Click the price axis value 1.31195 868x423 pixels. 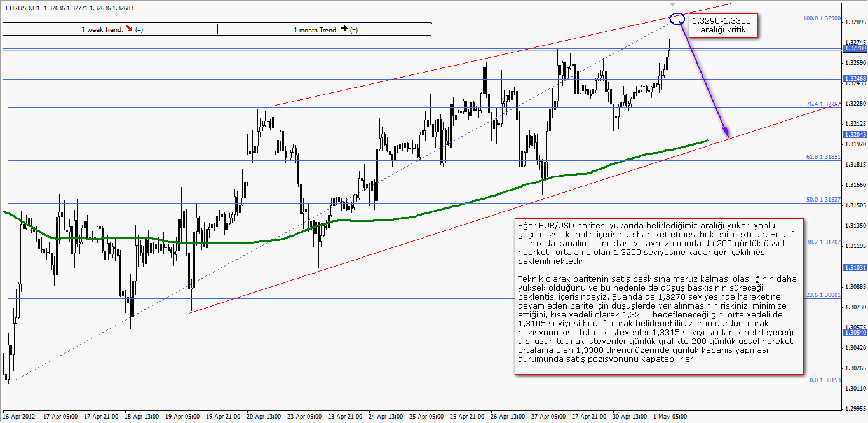point(855,246)
